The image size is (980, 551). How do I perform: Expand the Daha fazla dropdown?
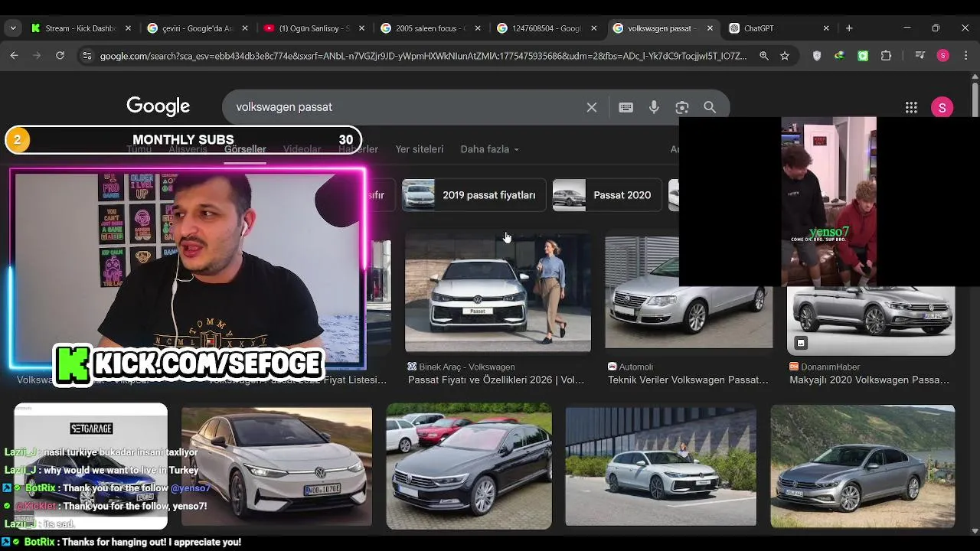[489, 149]
